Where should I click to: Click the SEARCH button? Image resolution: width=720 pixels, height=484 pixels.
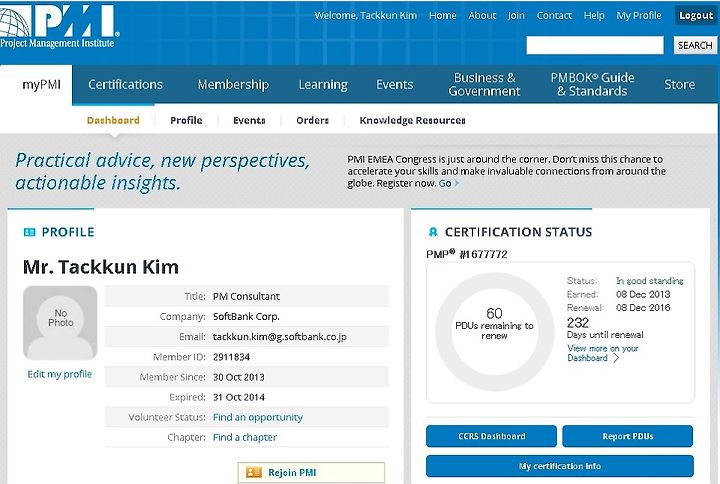[x=695, y=45]
